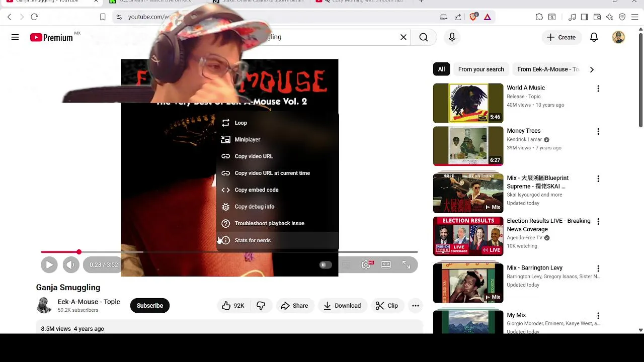Show more filter chips with right chevron
The height and width of the screenshot is (362, 644).
592,69
